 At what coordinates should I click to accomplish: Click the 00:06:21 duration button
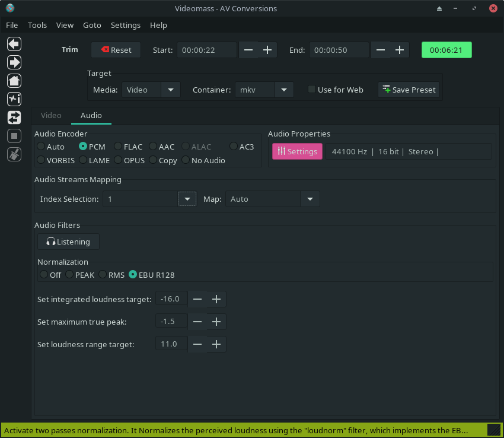tap(446, 50)
